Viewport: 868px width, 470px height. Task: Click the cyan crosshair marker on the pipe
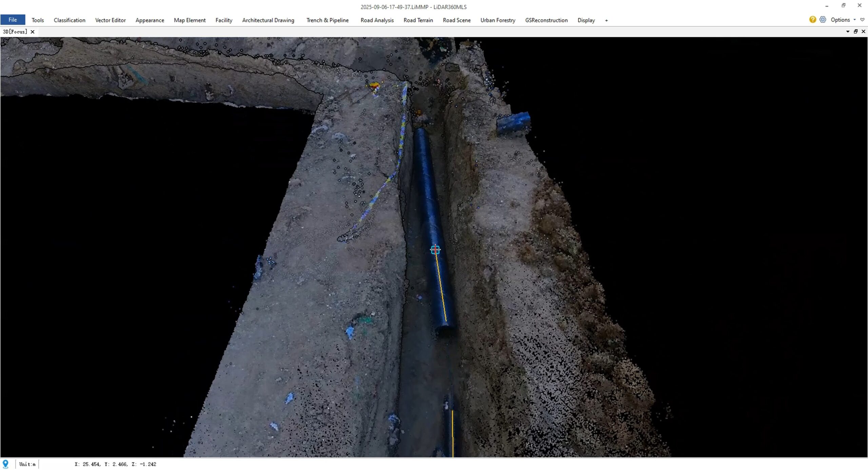click(x=435, y=250)
